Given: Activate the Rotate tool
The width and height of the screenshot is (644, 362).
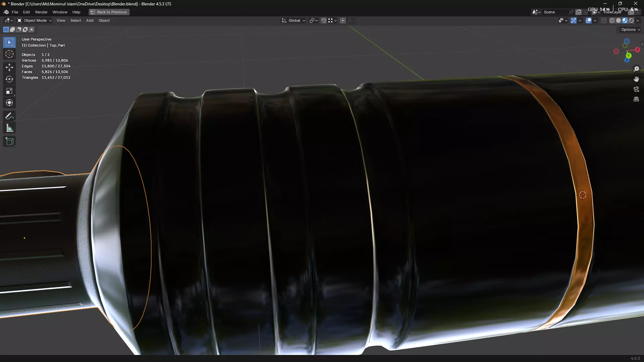Looking at the screenshot, I should click(9, 79).
